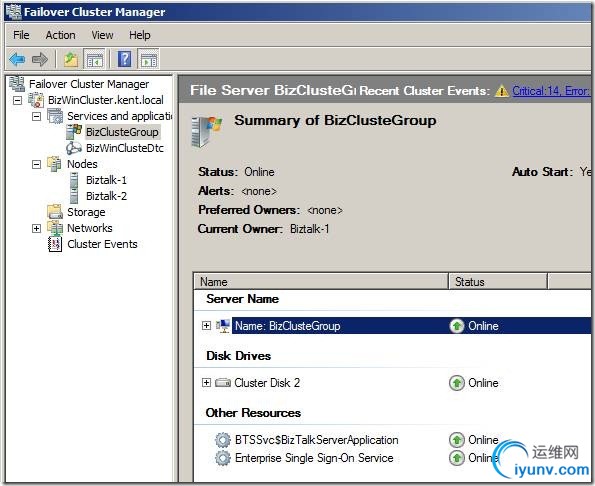Click the Cluster Events log icon
This screenshot has width=595, height=486.
55,244
